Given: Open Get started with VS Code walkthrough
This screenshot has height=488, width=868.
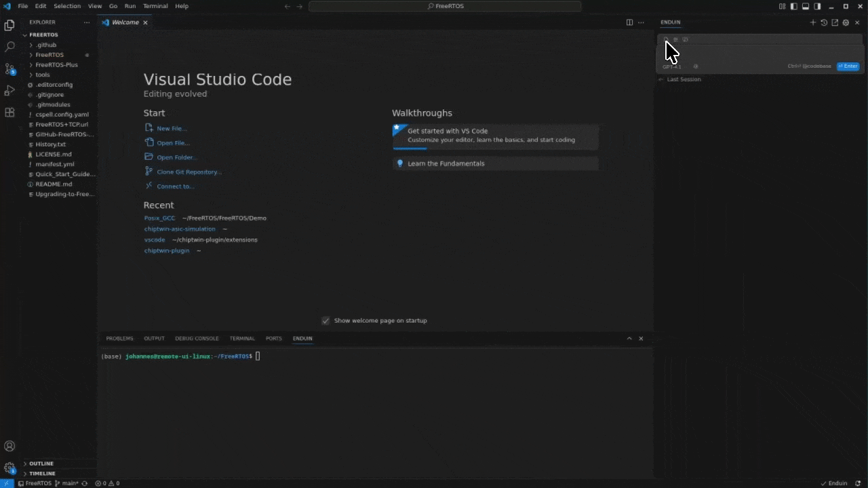Looking at the screenshot, I should [x=495, y=136].
